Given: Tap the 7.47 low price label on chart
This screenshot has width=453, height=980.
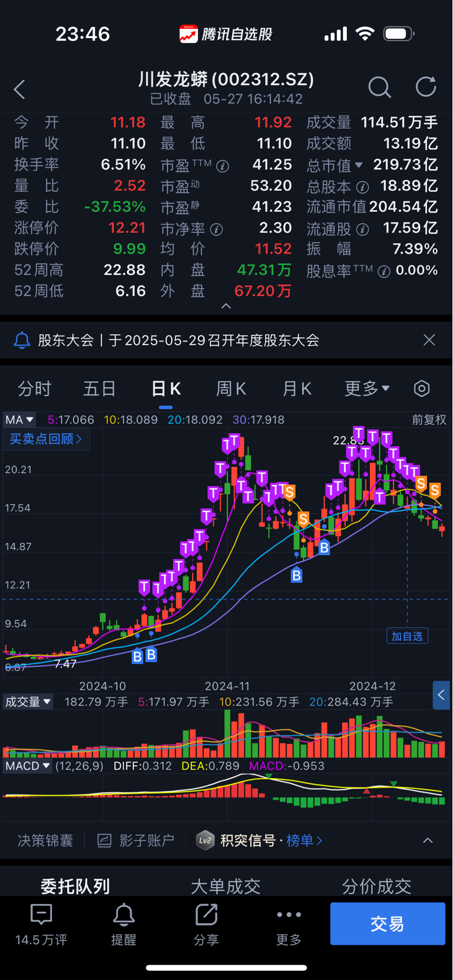Looking at the screenshot, I should [x=65, y=664].
